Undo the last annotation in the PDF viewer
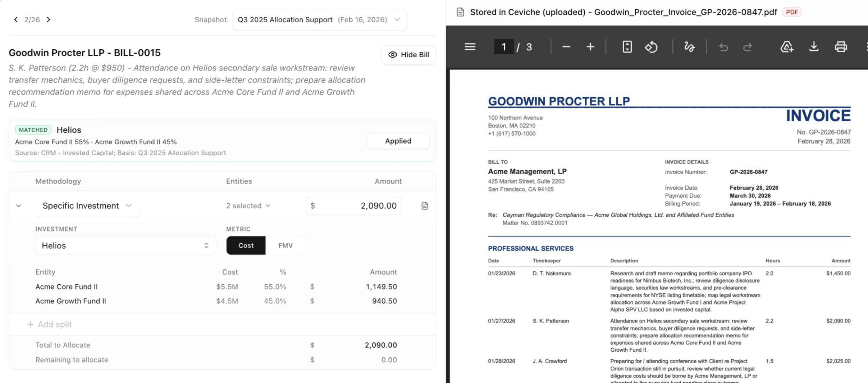This screenshot has height=383, width=868. tap(723, 47)
